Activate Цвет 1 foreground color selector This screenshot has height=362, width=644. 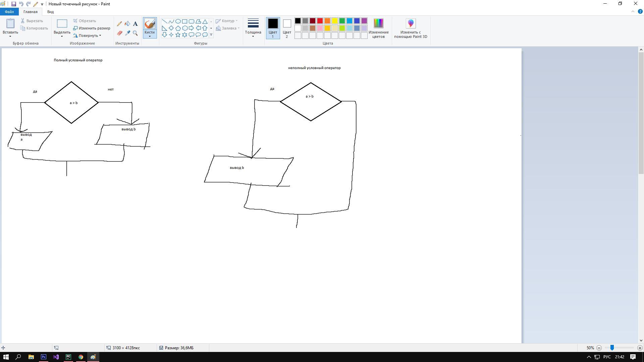pos(273,28)
